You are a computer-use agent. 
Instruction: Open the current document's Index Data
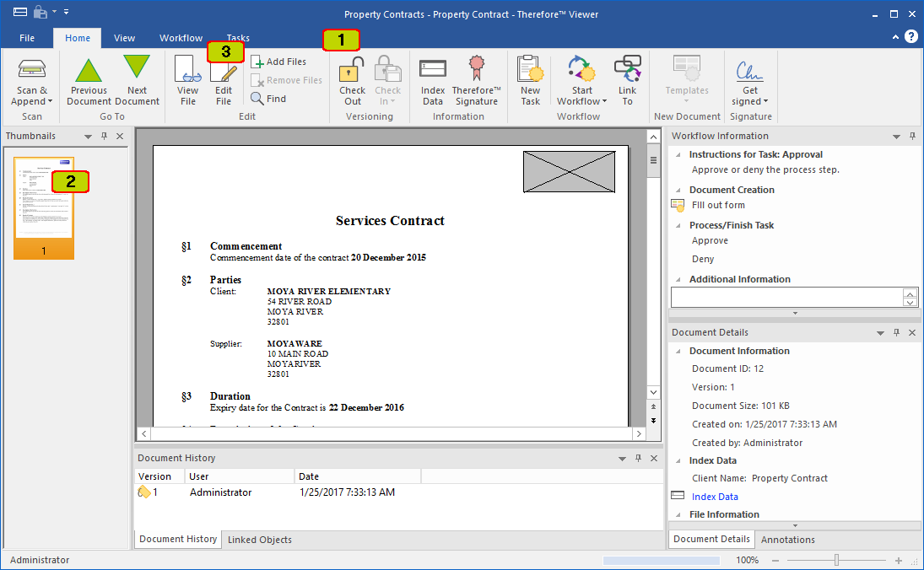tap(432, 78)
